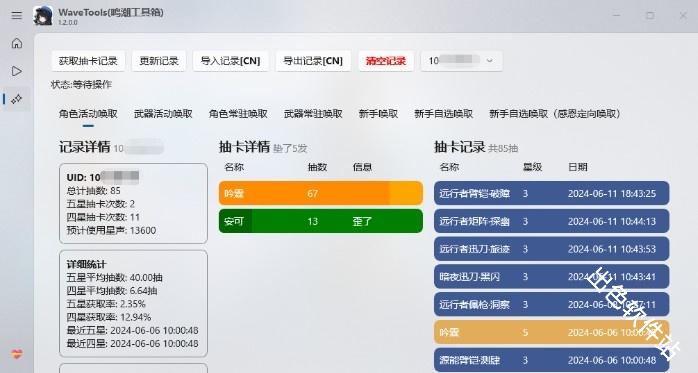The height and width of the screenshot is (373, 698).
Task: Select the gacha records sidebar icon
Action: pos(16,99)
